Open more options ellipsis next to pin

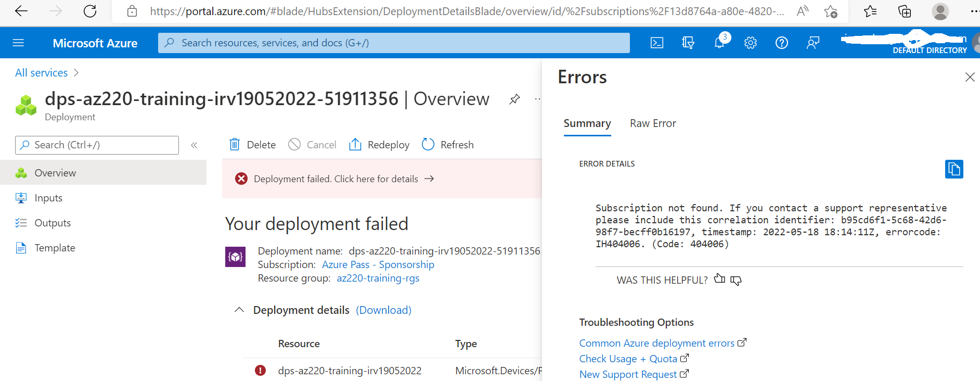pos(538,99)
